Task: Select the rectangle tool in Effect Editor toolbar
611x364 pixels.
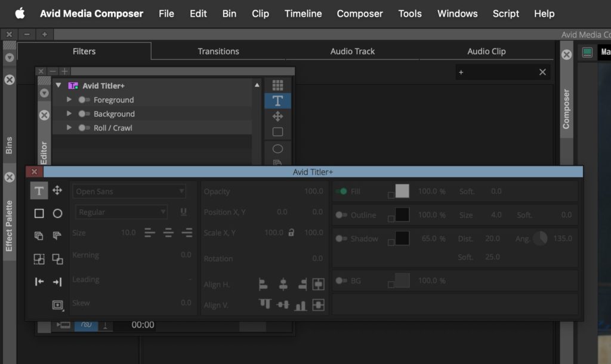Action: pos(278,132)
